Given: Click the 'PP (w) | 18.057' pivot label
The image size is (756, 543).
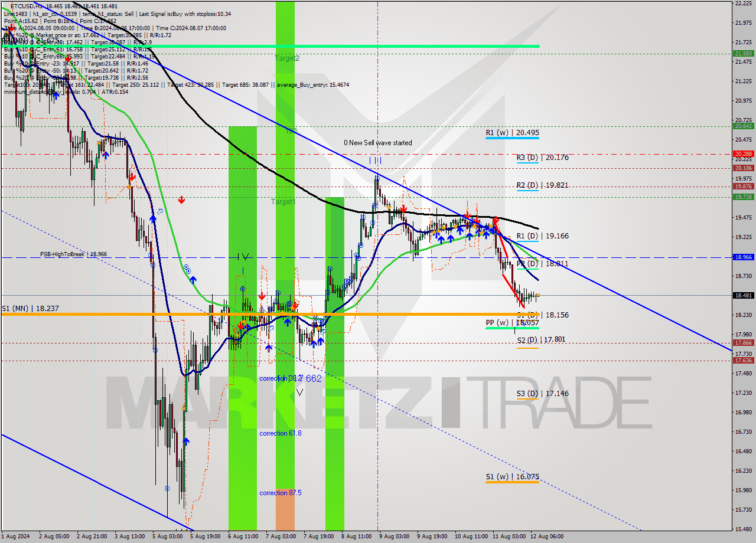Looking at the screenshot, I should tap(512, 323).
